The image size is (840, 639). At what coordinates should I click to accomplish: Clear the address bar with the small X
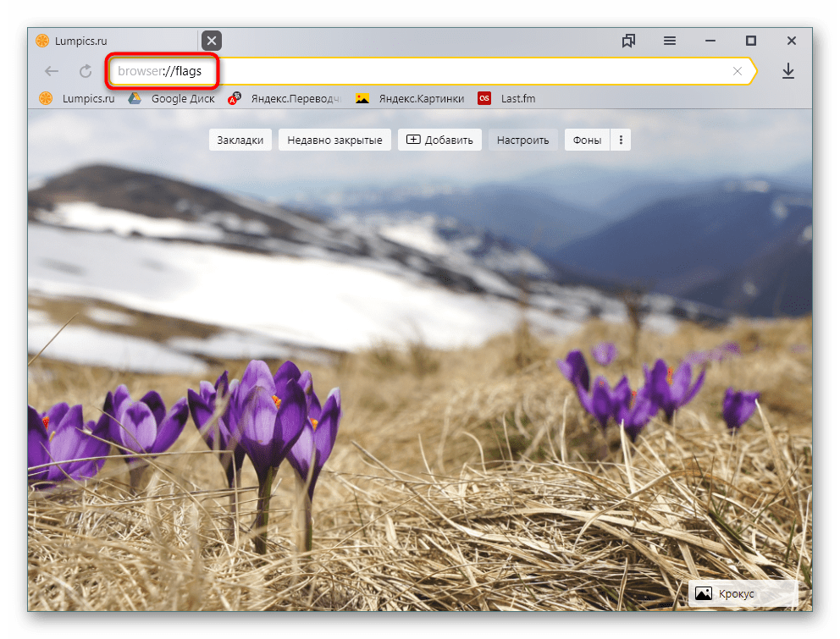[x=738, y=71]
